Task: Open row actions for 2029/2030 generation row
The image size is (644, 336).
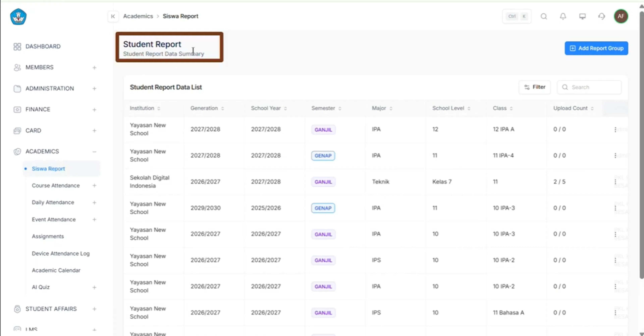Action: [615, 208]
